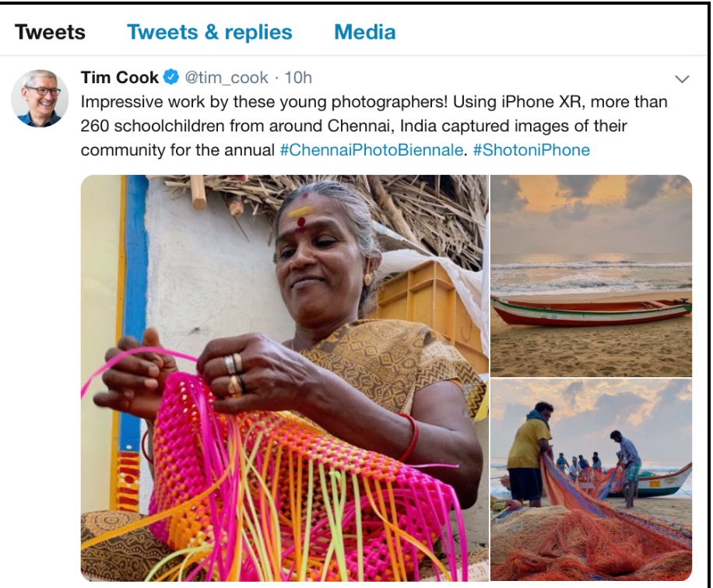The width and height of the screenshot is (713, 588).
Task: Switch to the Tweets tab
Action: tap(50, 32)
